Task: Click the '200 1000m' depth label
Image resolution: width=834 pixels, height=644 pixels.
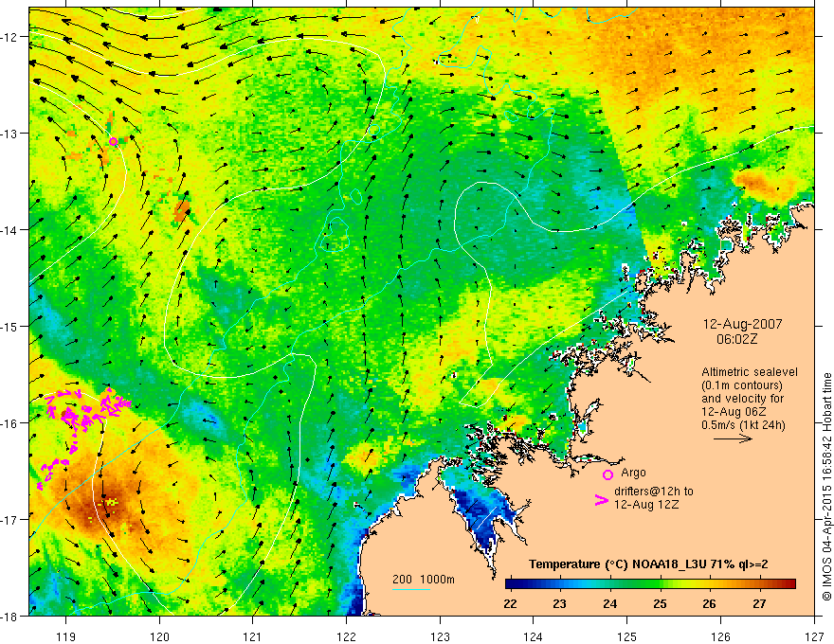Action: coord(424,580)
